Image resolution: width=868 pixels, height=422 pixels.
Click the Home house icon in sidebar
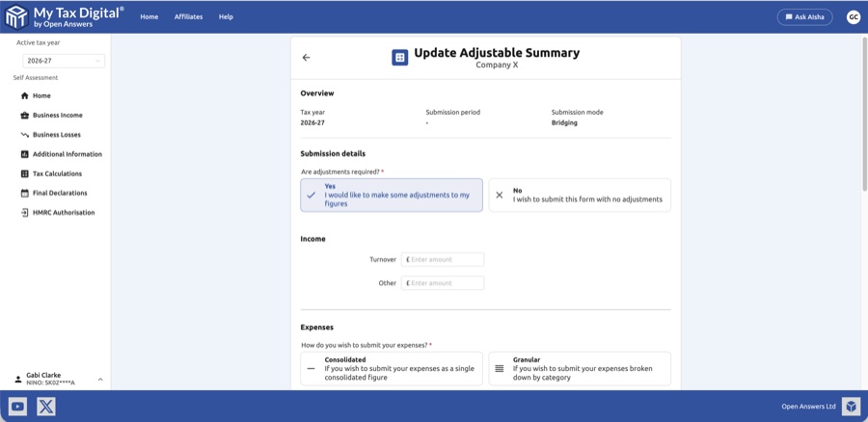(x=24, y=95)
